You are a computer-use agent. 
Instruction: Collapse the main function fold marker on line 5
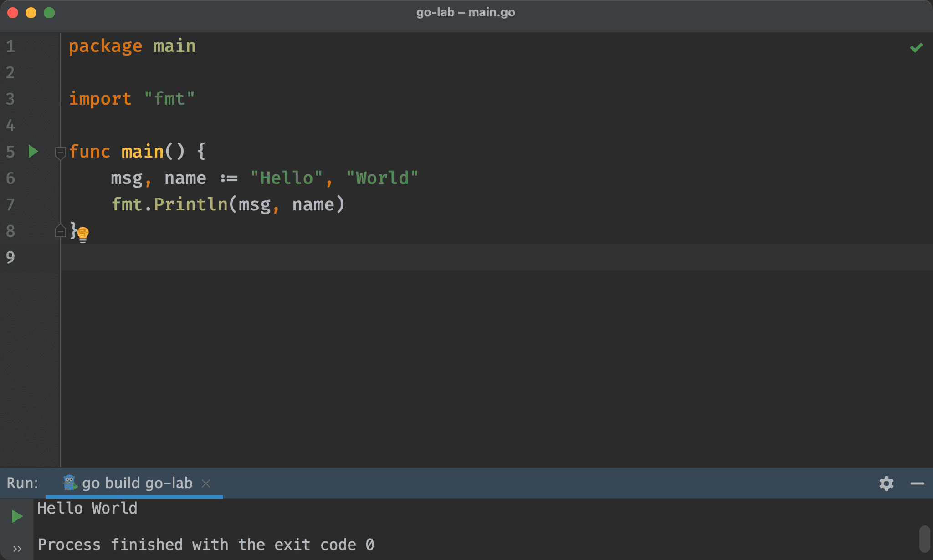pos(60,153)
